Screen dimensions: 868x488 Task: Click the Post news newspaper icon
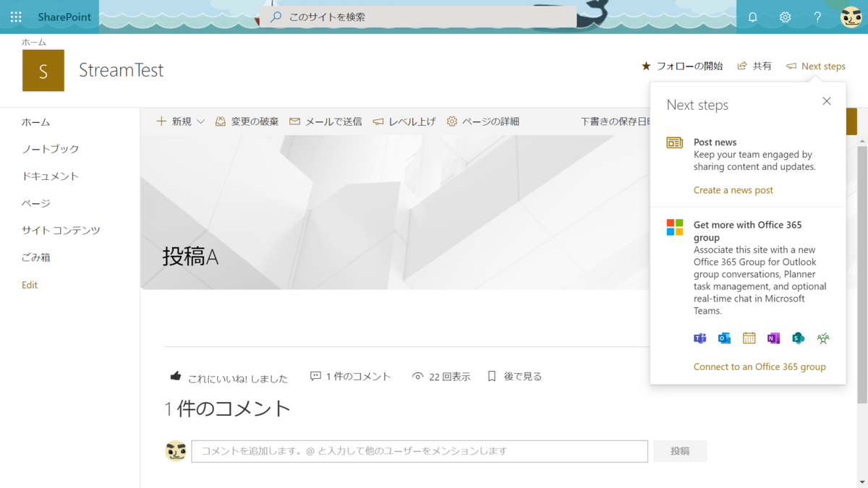[x=675, y=143]
